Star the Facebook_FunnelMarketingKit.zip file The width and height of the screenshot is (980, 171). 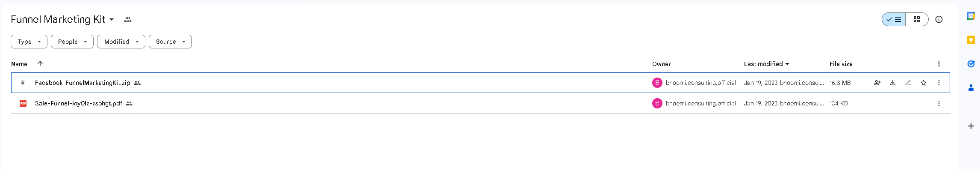click(x=923, y=83)
